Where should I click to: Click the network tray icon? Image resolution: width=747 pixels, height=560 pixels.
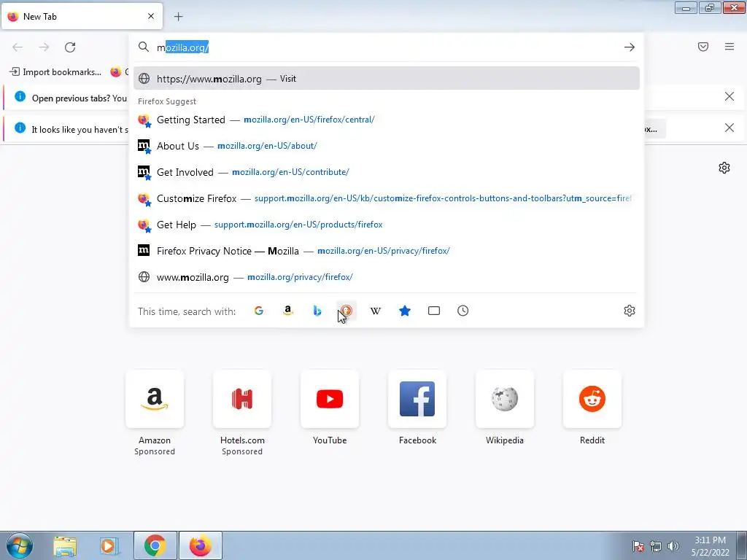point(656,546)
